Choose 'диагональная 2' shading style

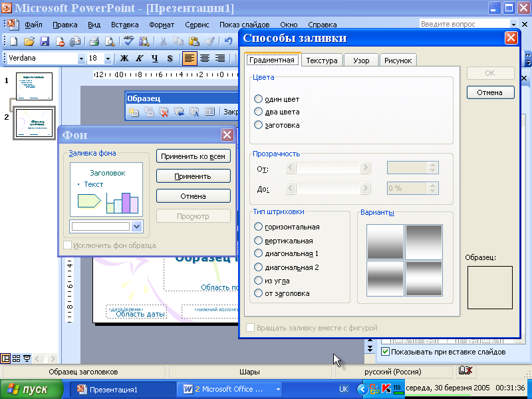tap(258, 267)
